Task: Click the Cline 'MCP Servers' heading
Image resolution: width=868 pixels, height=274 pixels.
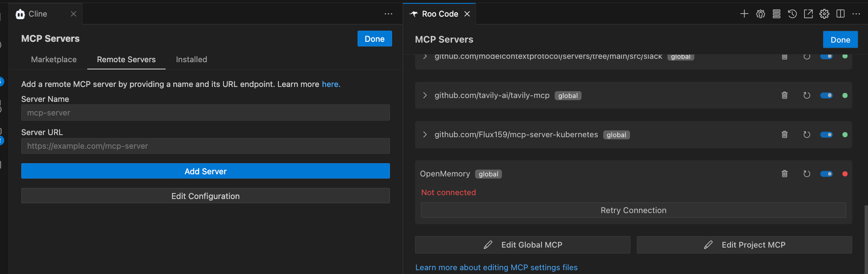Action: [x=50, y=38]
